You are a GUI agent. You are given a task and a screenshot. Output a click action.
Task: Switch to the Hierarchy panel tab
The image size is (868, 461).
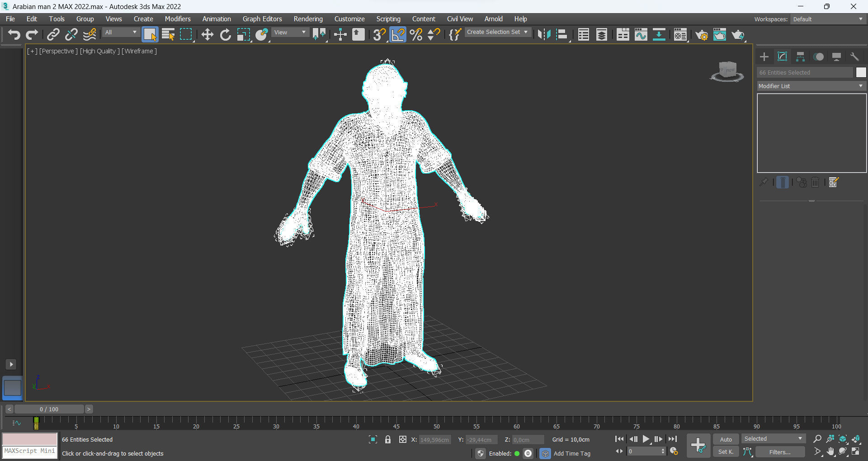[801, 57]
